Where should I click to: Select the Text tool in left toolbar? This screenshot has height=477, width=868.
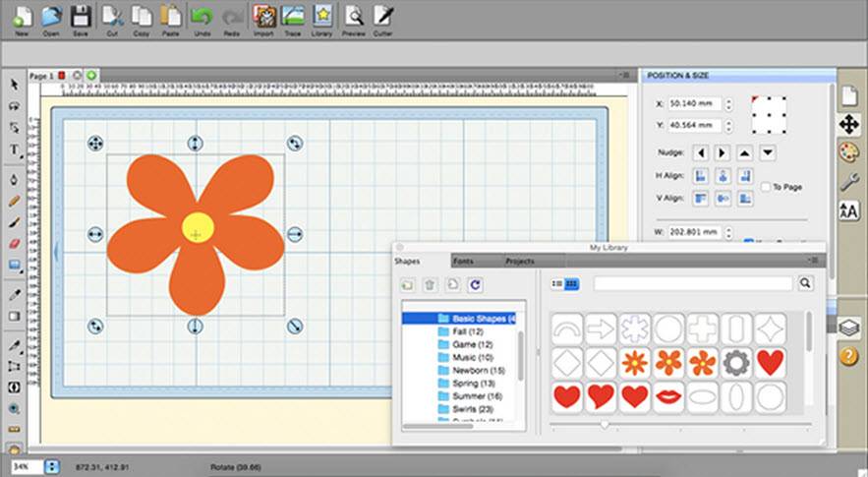pyautogui.click(x=14, y=149)
